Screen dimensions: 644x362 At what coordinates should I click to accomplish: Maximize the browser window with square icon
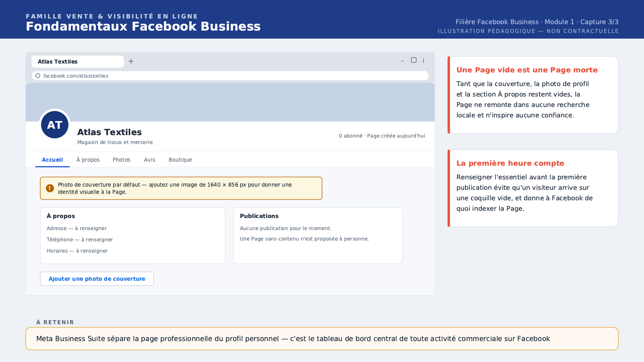tap(414, 60)
